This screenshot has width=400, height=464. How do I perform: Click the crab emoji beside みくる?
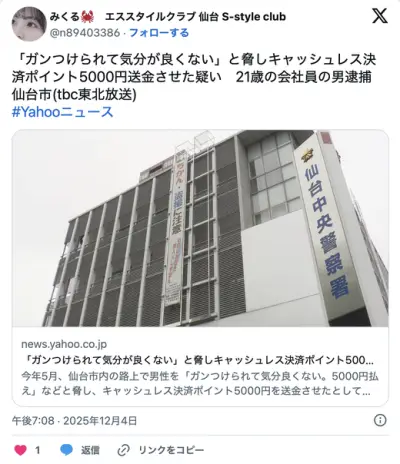[88, 16]
